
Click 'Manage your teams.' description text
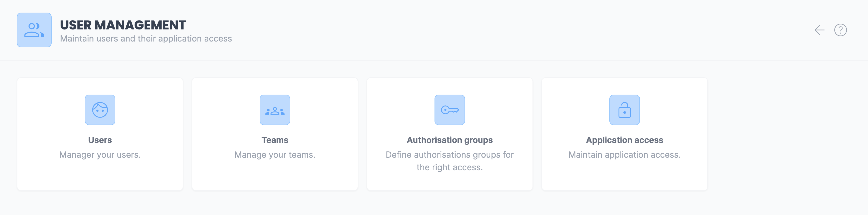click(275, 155)
